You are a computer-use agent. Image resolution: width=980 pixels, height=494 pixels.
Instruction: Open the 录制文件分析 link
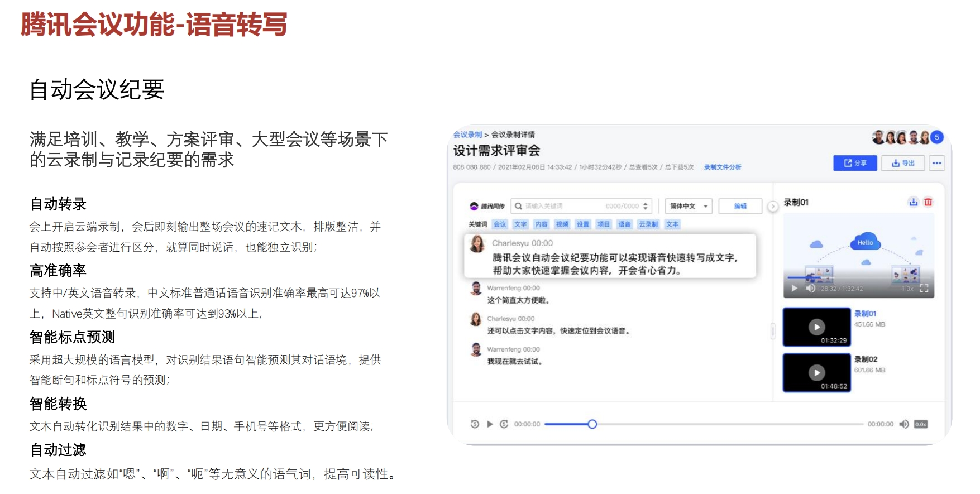[x=723, y=167]
